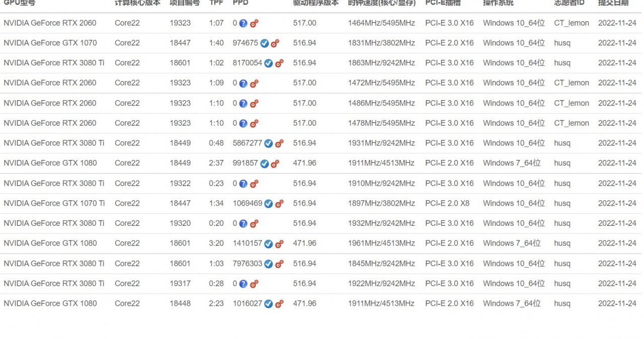The width and height of the screenshot is (644, 339).
Task: Click the TPF value 2:37
Action: 216,163
